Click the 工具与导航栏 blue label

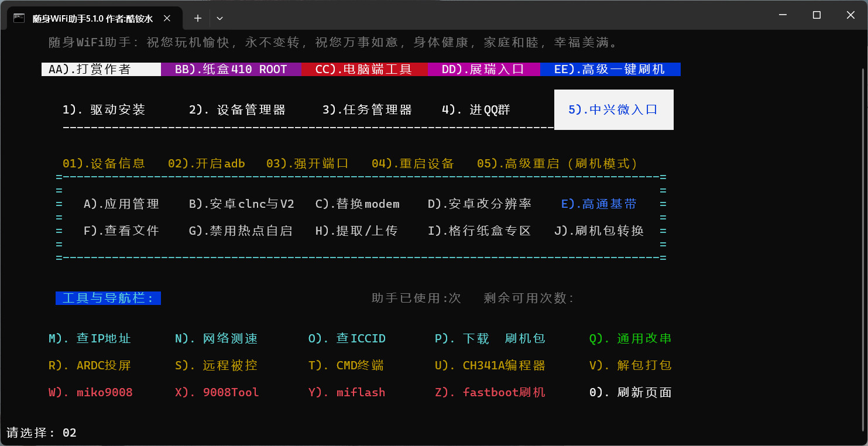tap(108, 299)
